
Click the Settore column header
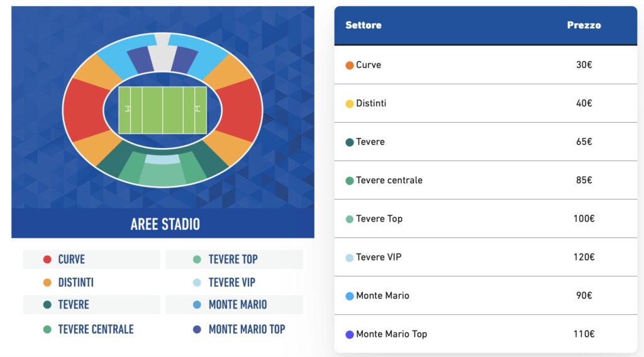point(364,25)
